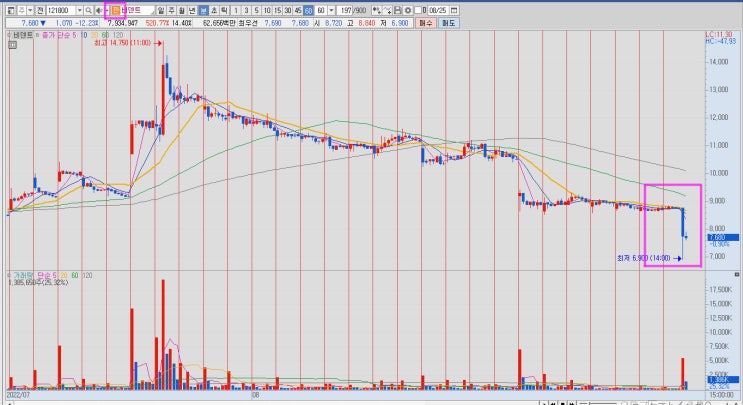Select the 주 (weekly) period next to 일

(171, 10)
